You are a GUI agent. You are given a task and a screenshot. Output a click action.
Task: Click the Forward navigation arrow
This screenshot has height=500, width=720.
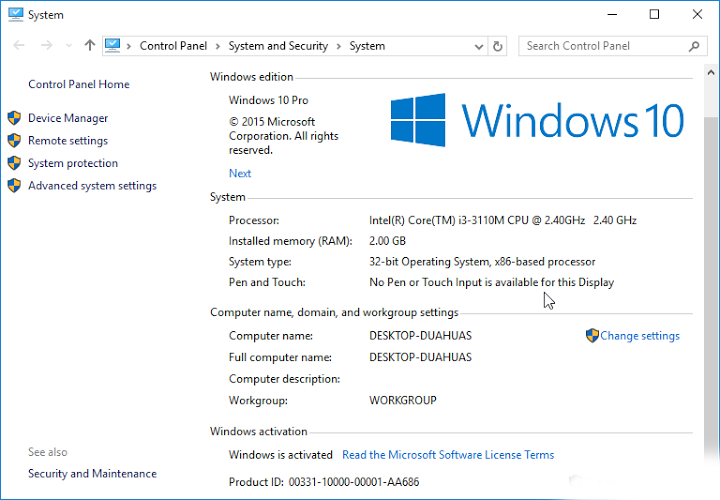coord(46,45)
